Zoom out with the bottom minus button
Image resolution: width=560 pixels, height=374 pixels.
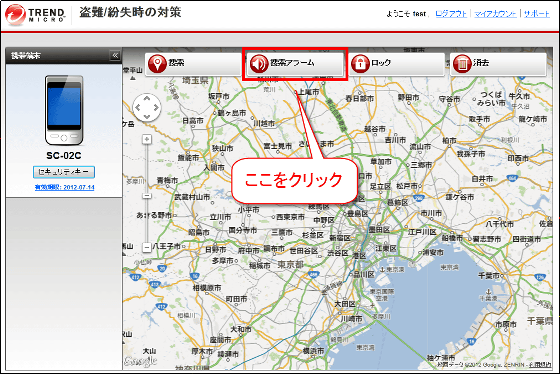pos(147,247)
